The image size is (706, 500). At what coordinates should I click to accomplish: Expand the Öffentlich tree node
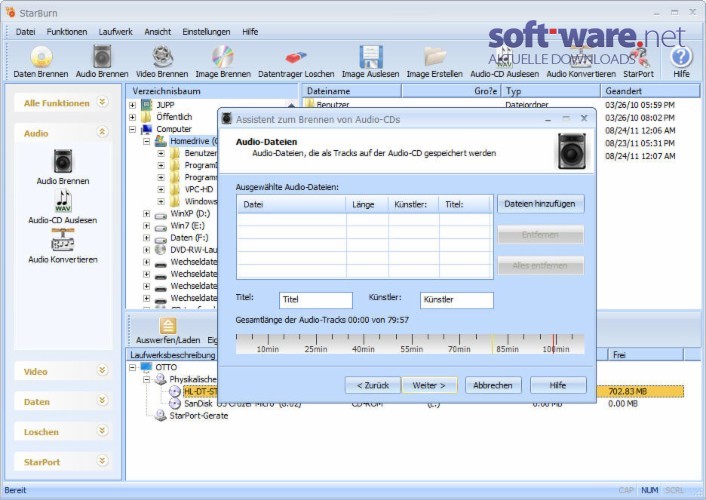point(132,117)
